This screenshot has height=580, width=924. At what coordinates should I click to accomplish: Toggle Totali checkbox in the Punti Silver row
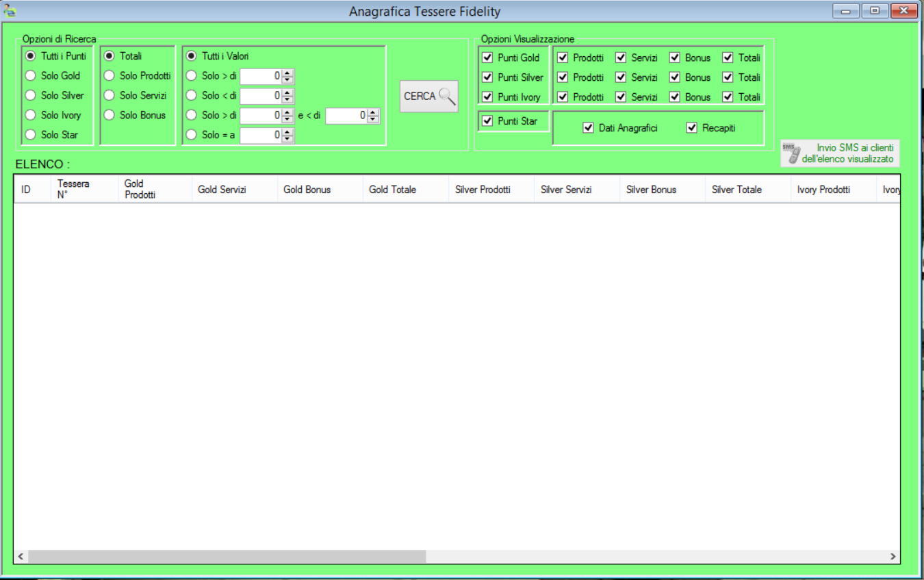click(728, 77)
